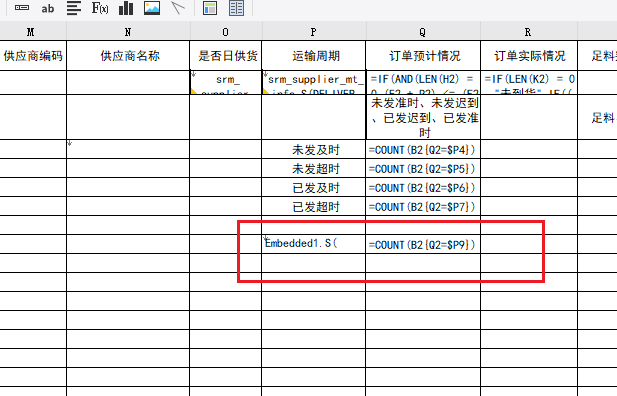
Task: Click the insert image icon
Action: (152, 8)
